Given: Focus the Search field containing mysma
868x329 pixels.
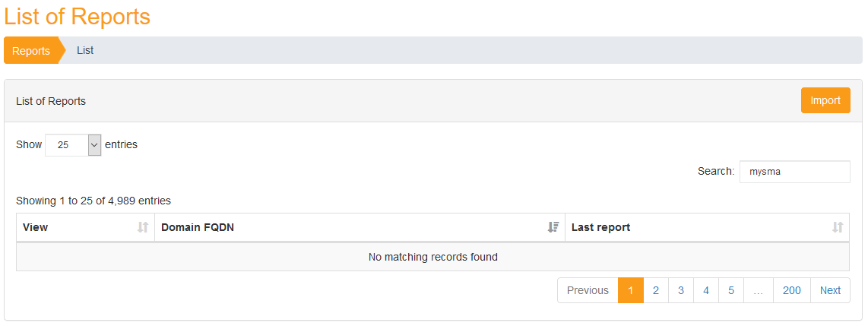Looking at the screenshot, I should (x=795, y=172).
